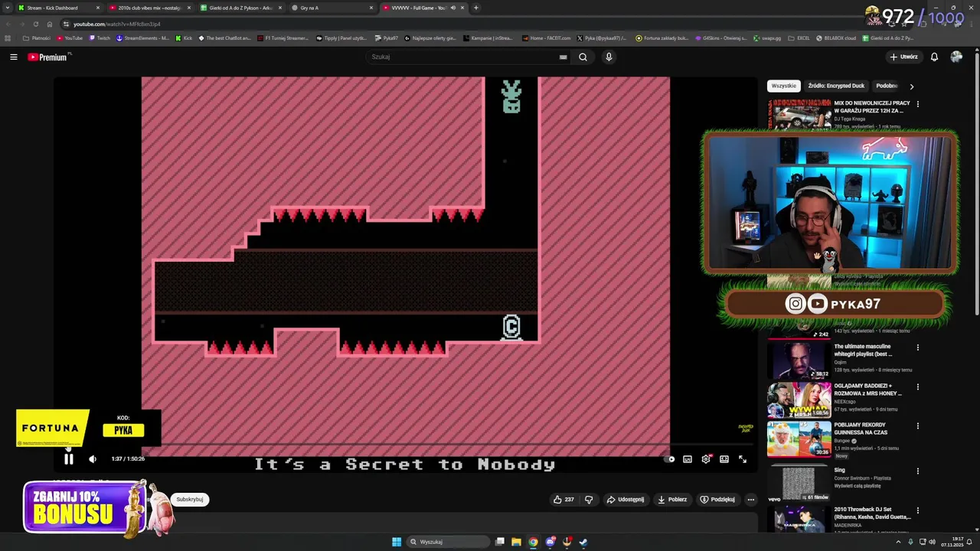
Task: Open the account avatar menu
Action: 956,57
